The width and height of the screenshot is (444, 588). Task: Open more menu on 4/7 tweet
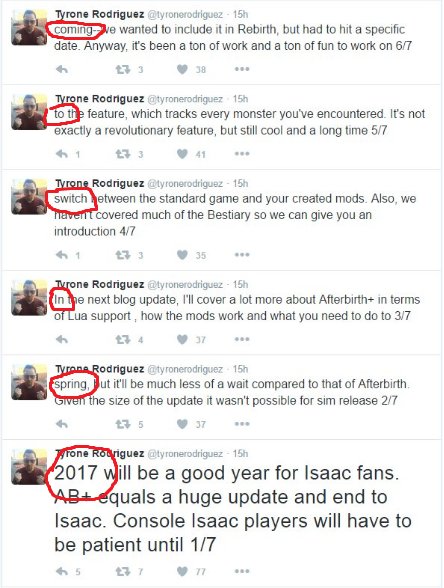(242, 255)
